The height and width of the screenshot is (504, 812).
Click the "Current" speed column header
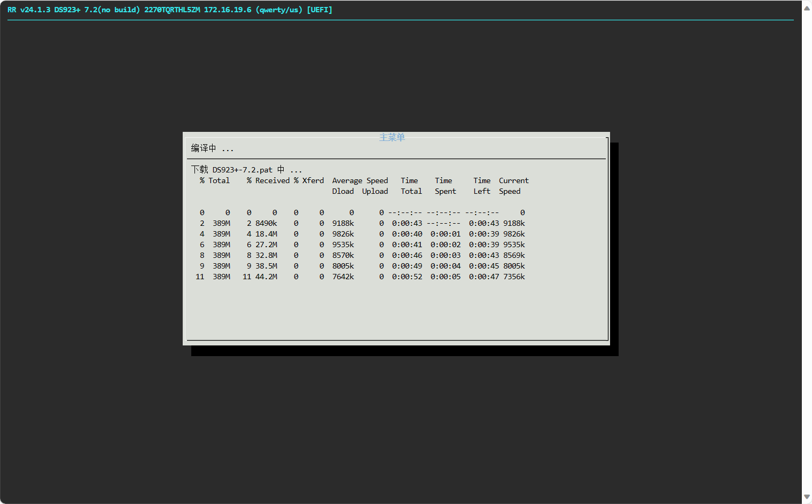pyautogui.click(x=513, y=180)
